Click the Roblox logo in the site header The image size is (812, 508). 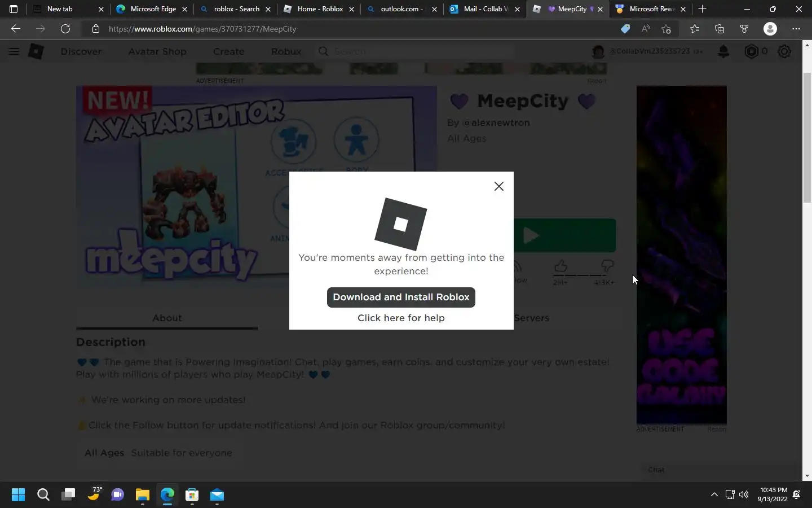pos(36,51)
